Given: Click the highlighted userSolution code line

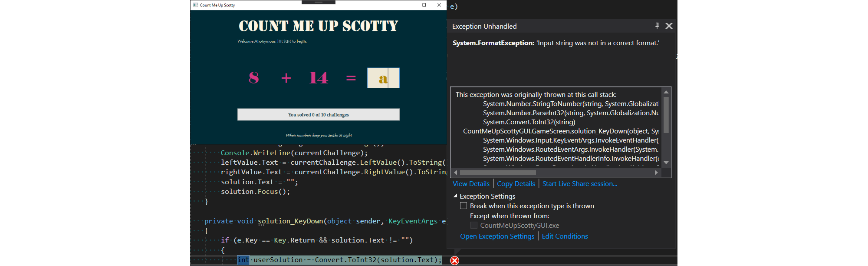Looking at the screenshot, I should click(x=339, y=260).
